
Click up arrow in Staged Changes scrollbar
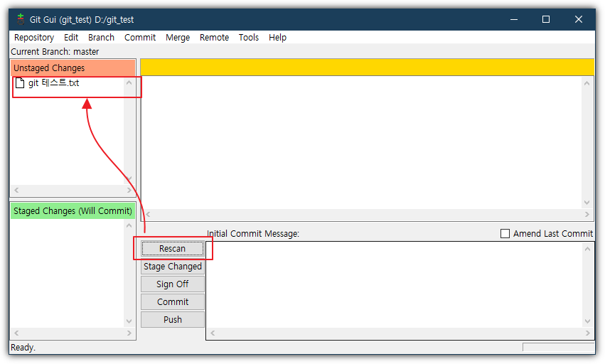[x=129, y=225]
